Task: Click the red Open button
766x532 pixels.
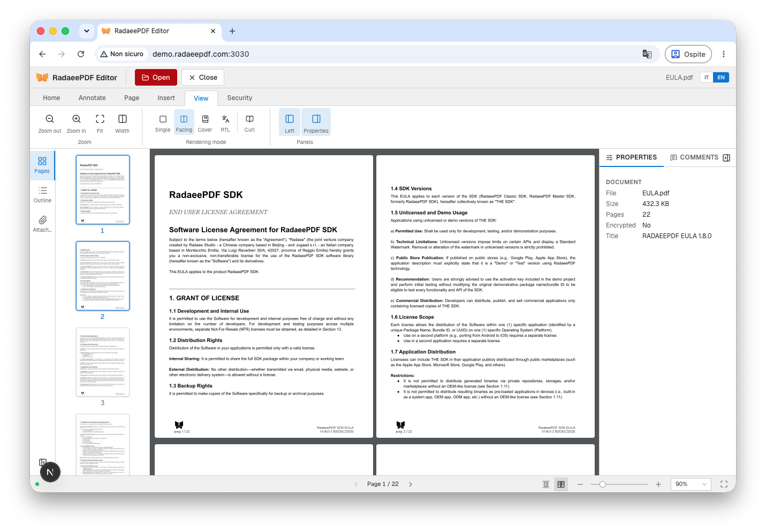Action: [156, 78]
